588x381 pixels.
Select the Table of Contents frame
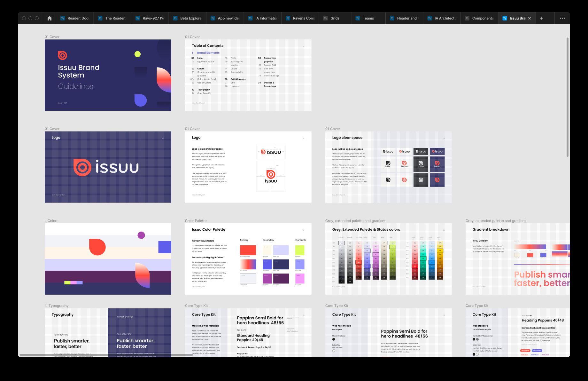click(x=248, y=75)
